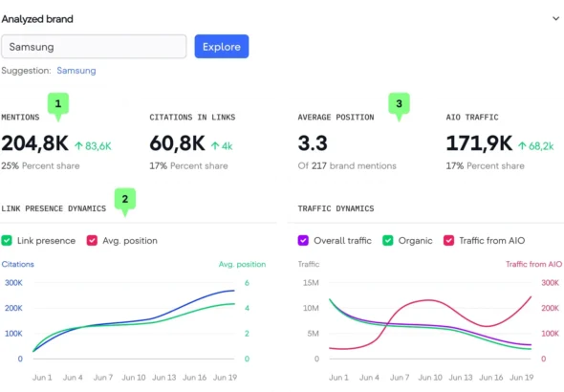The width and height of the screenshot is (564, 392).
Task: Click the Analyzed brand title
Action: click(x=37, y=19)
